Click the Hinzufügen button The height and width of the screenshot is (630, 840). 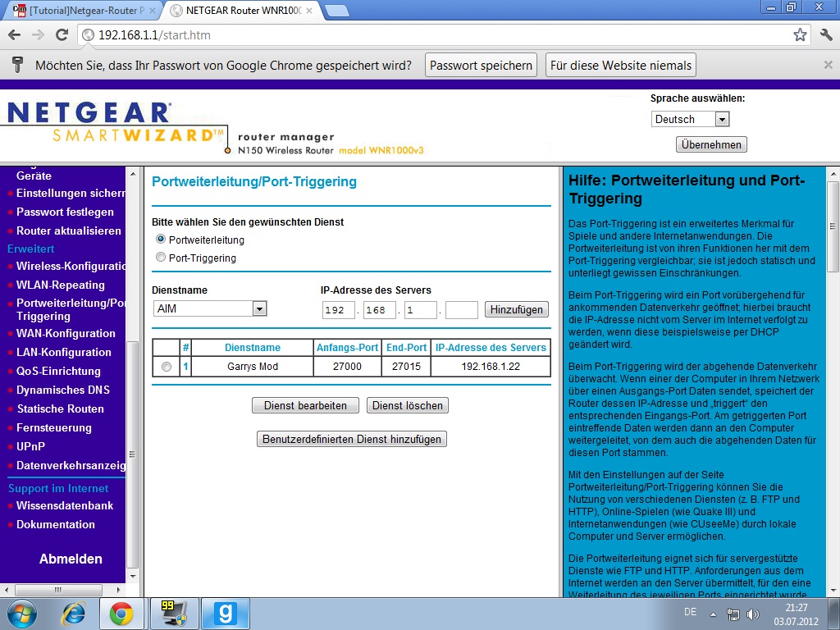point(517,309)
